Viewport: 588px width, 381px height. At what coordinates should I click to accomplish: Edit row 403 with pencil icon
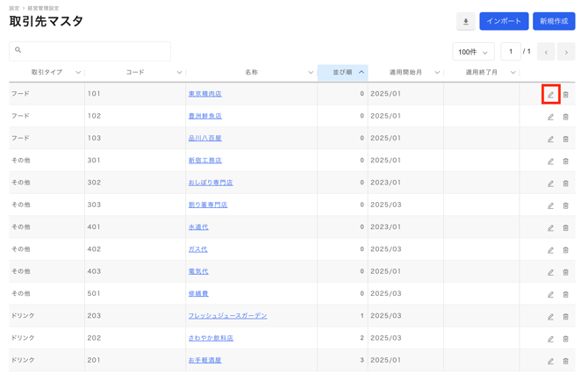click(550, 272)
